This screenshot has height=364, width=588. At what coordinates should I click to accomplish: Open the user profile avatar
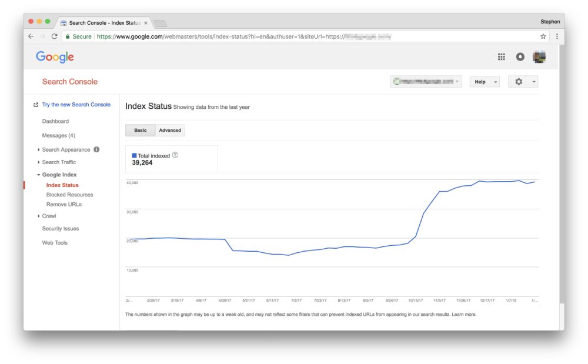pyautogui.click(x=539, y=57)
